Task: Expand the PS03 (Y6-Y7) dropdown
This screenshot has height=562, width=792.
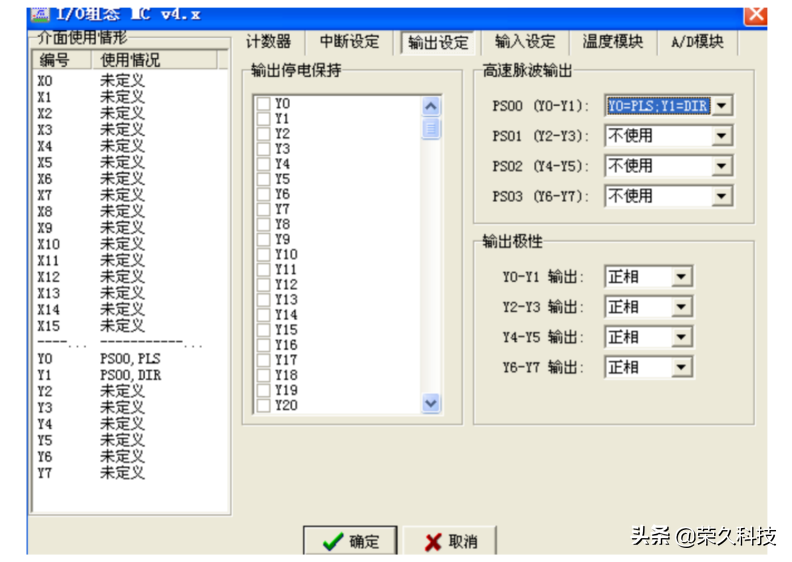Action: (x=722, y=196)
